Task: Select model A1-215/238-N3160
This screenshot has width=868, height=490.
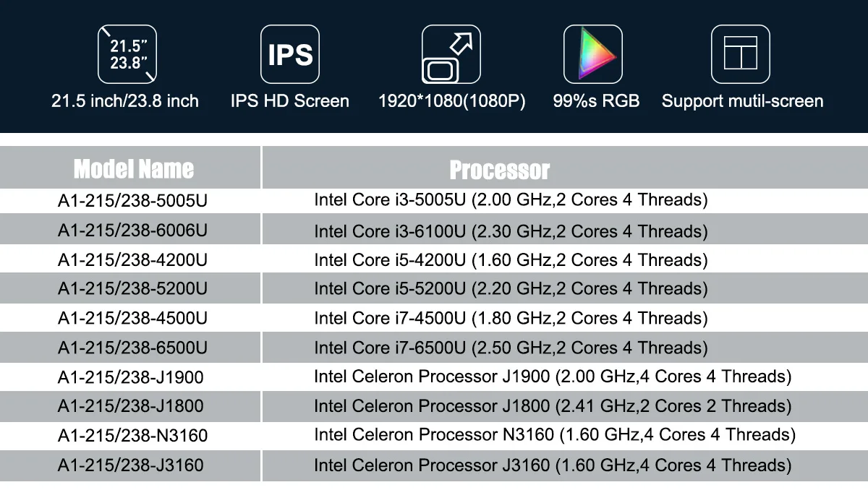Action: point(132,435)
